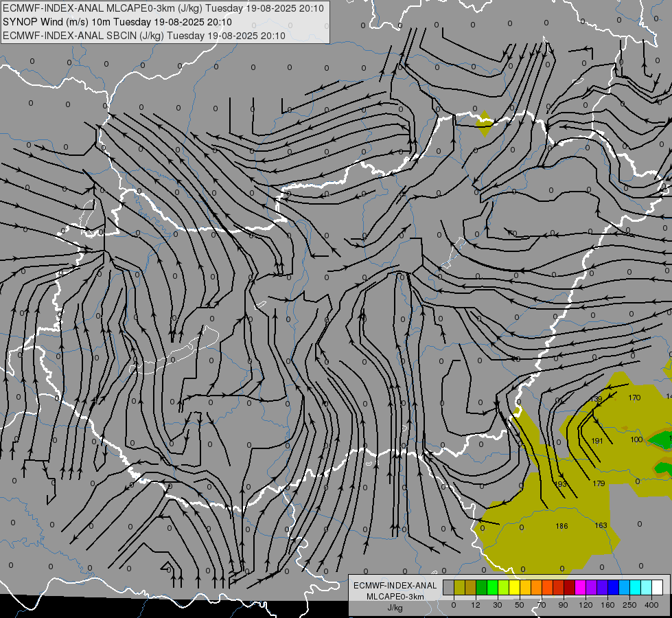Click the pure yellow legend swatch
The image size is (672, 618).
tap(515, 587)
